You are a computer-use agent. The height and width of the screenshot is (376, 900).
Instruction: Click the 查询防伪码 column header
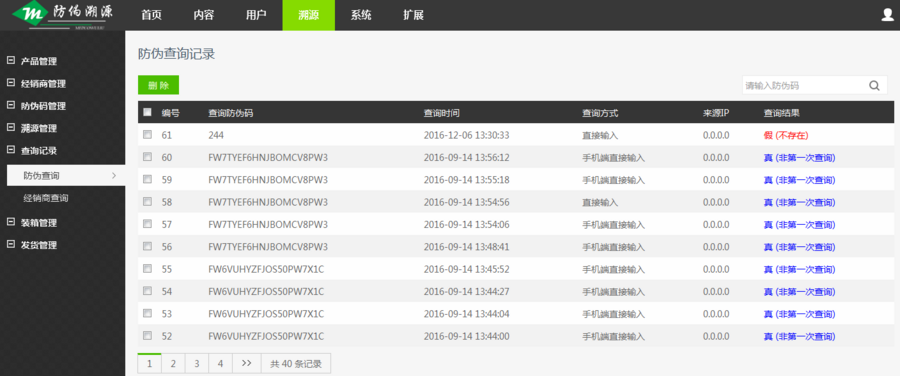click(230, 113)
